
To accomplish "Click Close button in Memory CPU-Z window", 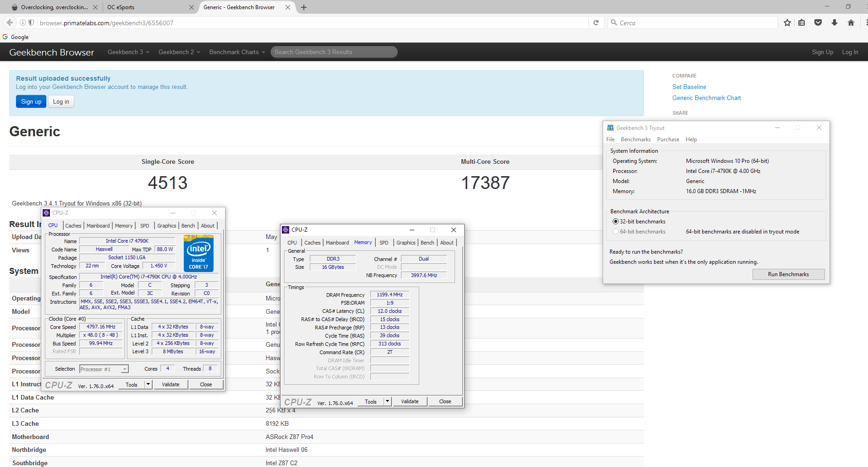I will click(x=445, y=401).
